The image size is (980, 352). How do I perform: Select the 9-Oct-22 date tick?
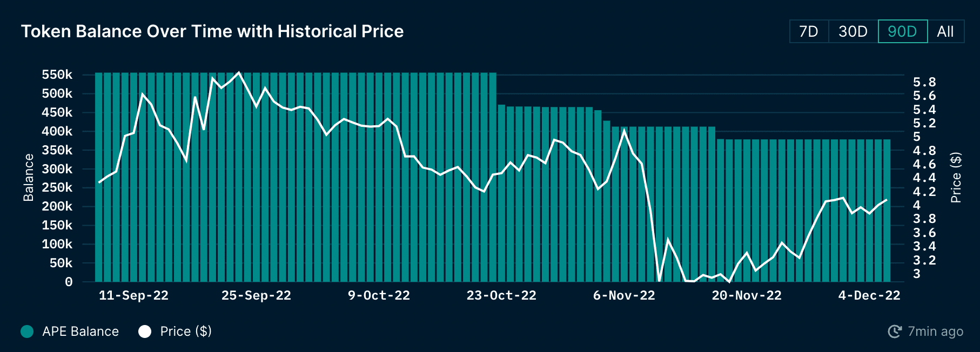pos(379,295)
